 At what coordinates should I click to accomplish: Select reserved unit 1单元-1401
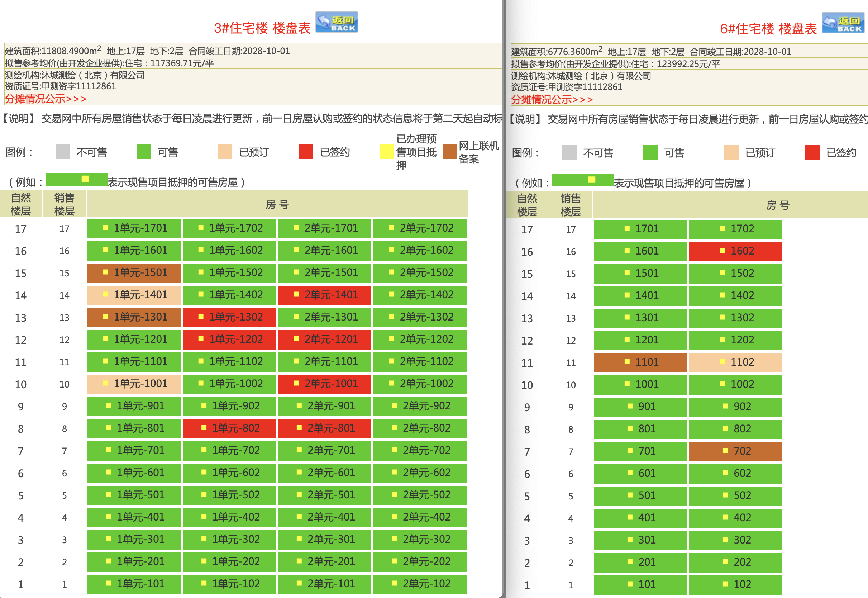coord(134,295)
